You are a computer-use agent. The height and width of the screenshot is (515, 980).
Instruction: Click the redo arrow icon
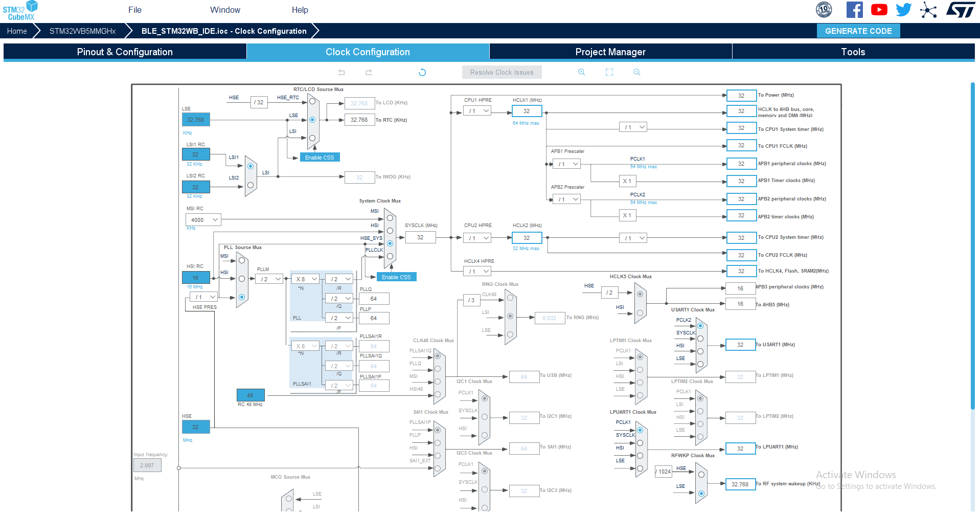(368, 72)
